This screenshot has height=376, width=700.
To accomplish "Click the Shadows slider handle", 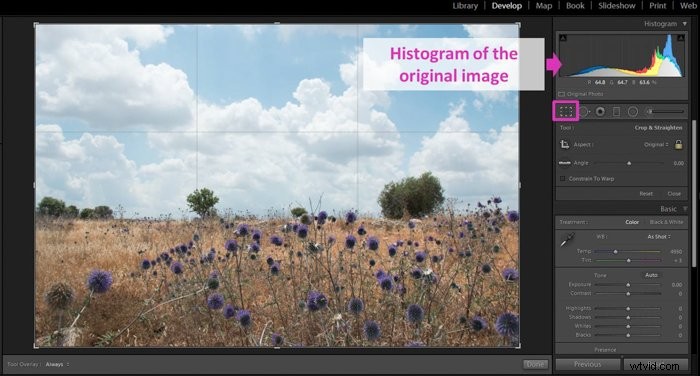I will [628, 318].
